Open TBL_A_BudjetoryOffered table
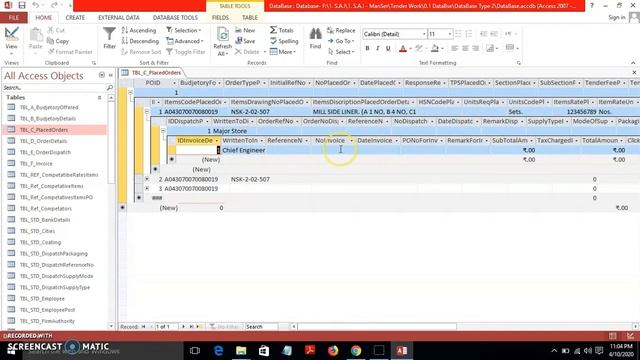640x360 pixels. click(x=49, y=107)
